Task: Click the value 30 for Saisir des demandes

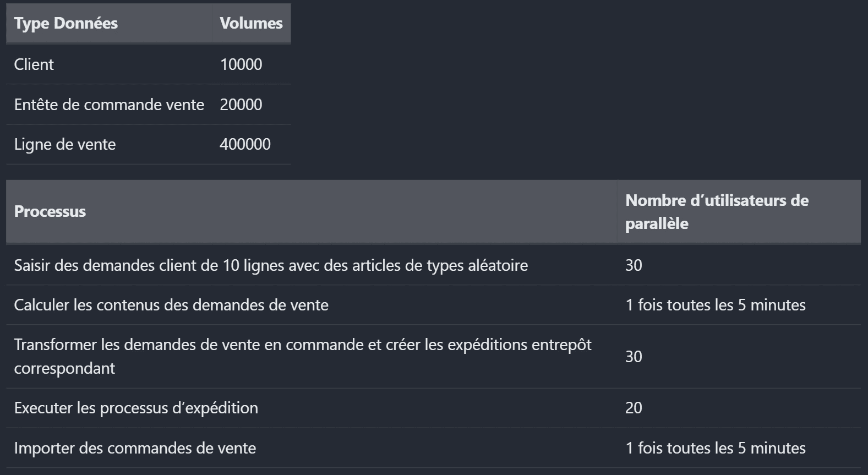Action: point(634,265)
